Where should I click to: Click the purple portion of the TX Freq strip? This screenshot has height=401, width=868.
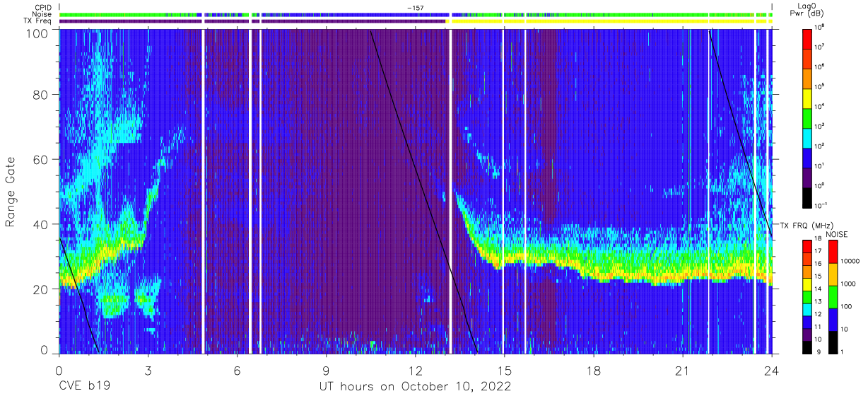252,21
